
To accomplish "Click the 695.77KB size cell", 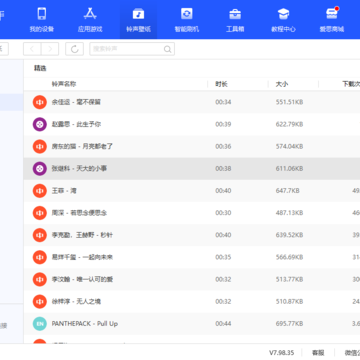I will tap(289, 323).
